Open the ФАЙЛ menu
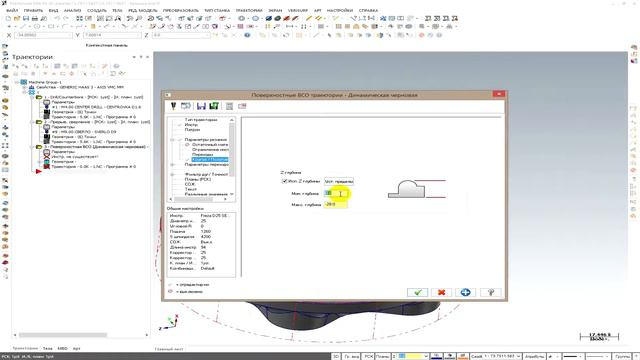This screenshot has height=360, width=640. [12, 10]
